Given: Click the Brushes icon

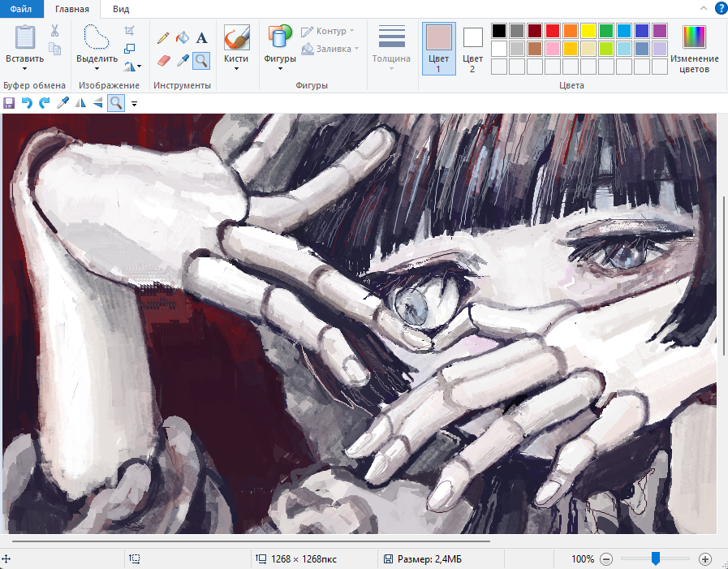Looking at the screenshot, I should (236, 37).
